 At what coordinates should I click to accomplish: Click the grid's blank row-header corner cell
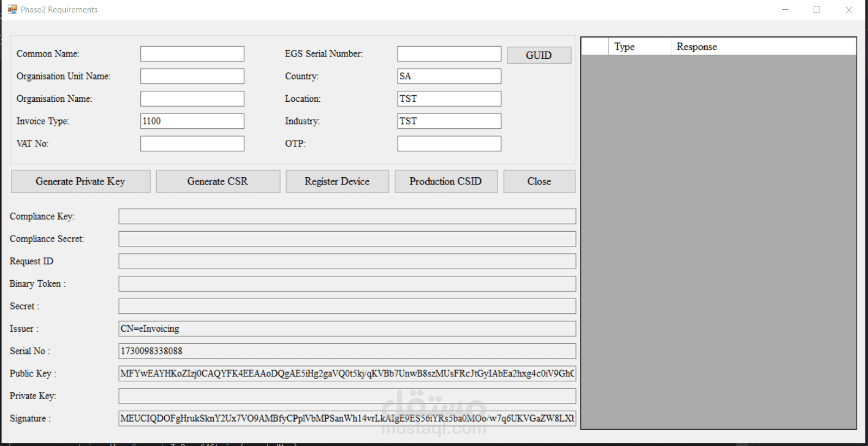point(595,47)
